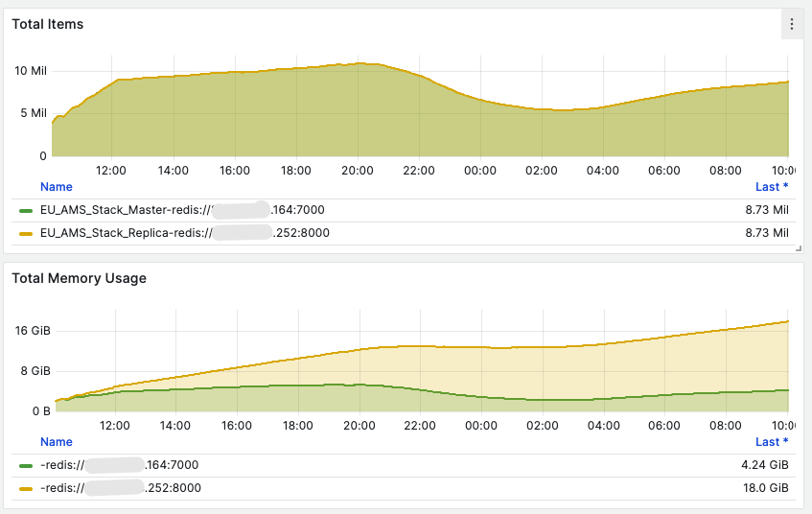Click 12:00 time label under Total Memory Usage chart
Image resolution: width=812 pixels, height=514 pixels.
click(114, 426)
